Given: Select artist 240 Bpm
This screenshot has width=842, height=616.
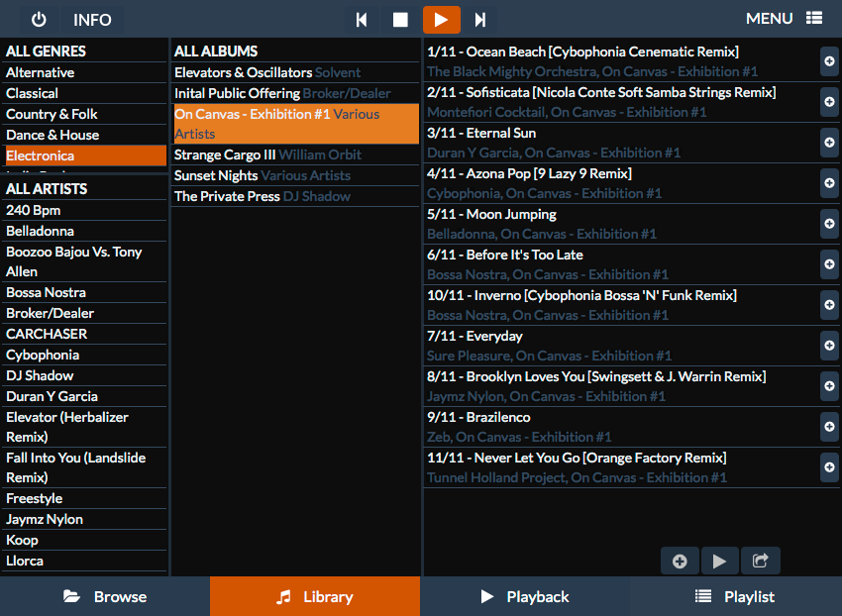Looking at the screenshot, I should pyautogui.click(x=85, y=210).
